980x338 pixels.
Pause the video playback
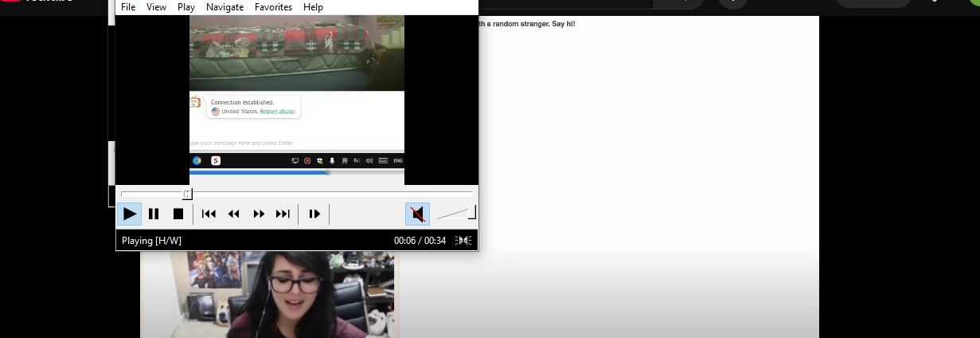pos(154,214)
